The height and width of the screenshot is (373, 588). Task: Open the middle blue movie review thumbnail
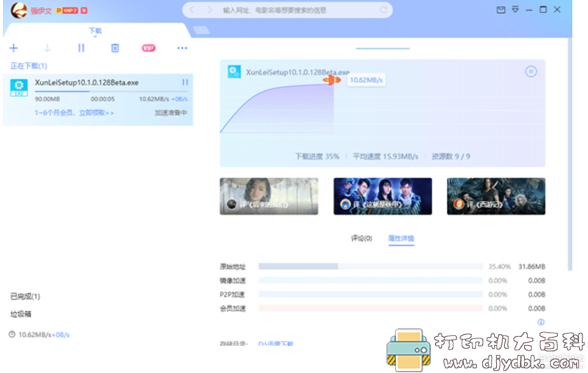click(382, 196)
